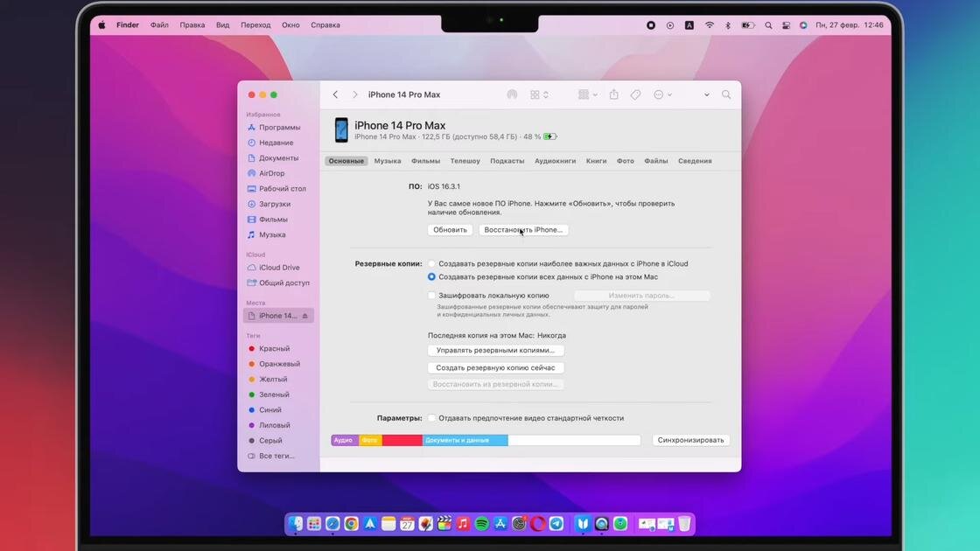The image size is (980, 551).
Task: Launch Telegram from the Dock
Action: (558, 523)
